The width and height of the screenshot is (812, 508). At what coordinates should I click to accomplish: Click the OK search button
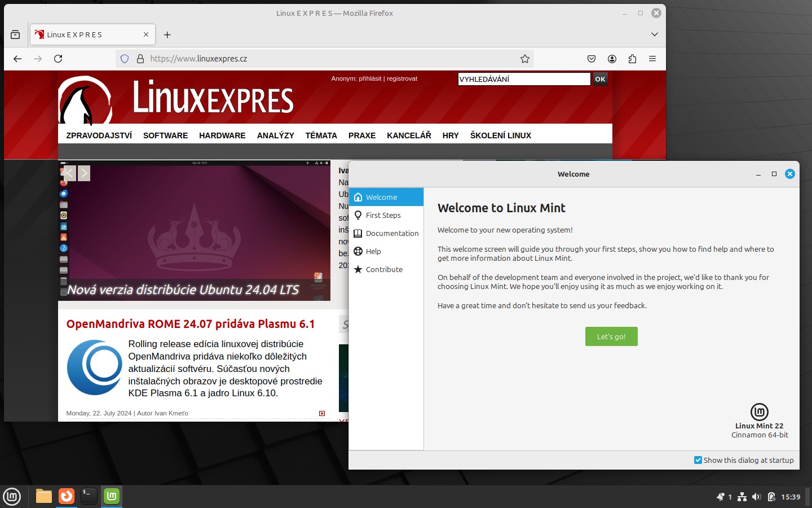coord(600,79)
